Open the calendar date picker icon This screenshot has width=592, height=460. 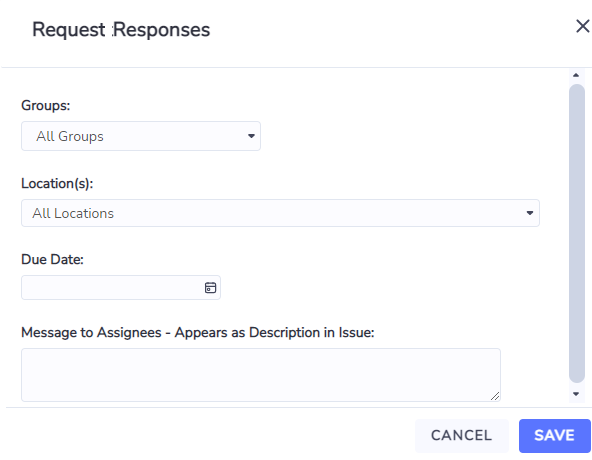pos(210,288)
